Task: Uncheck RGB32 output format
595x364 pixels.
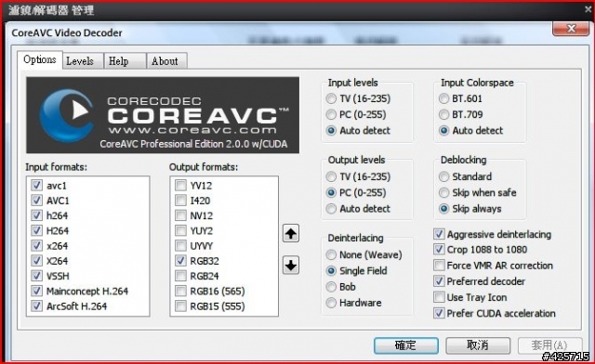Action: pos(180,261)
